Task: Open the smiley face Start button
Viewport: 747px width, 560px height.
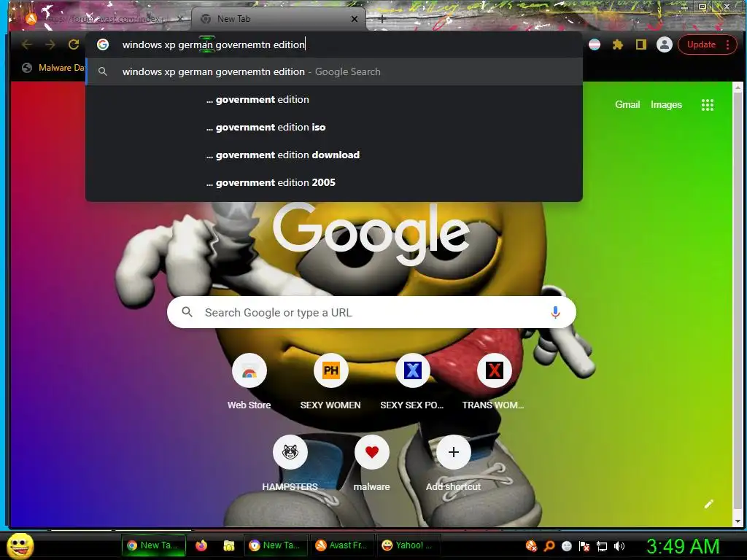Action: tap(20, 545)
